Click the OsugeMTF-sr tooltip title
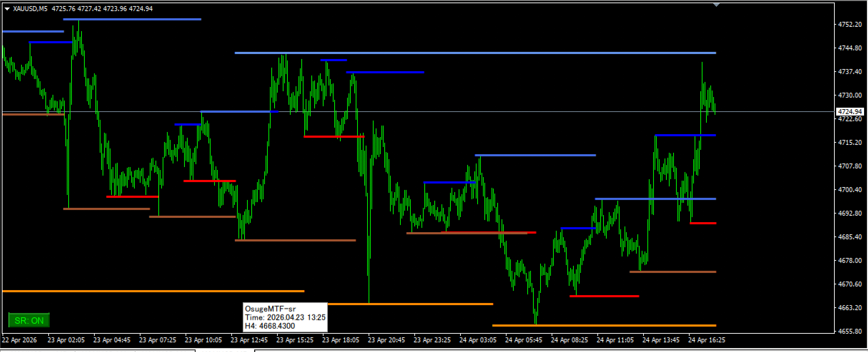This screenshot has height=352, width=868. pos(270,309)
